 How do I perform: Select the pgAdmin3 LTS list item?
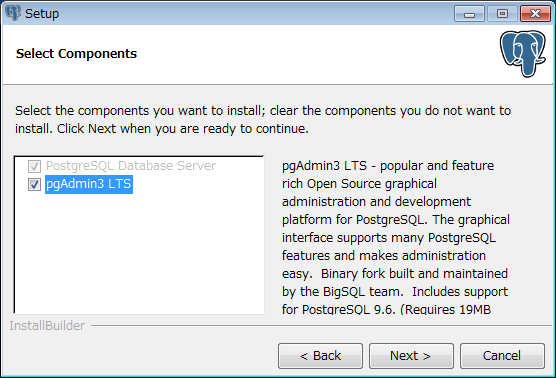(x=89, y=184)
